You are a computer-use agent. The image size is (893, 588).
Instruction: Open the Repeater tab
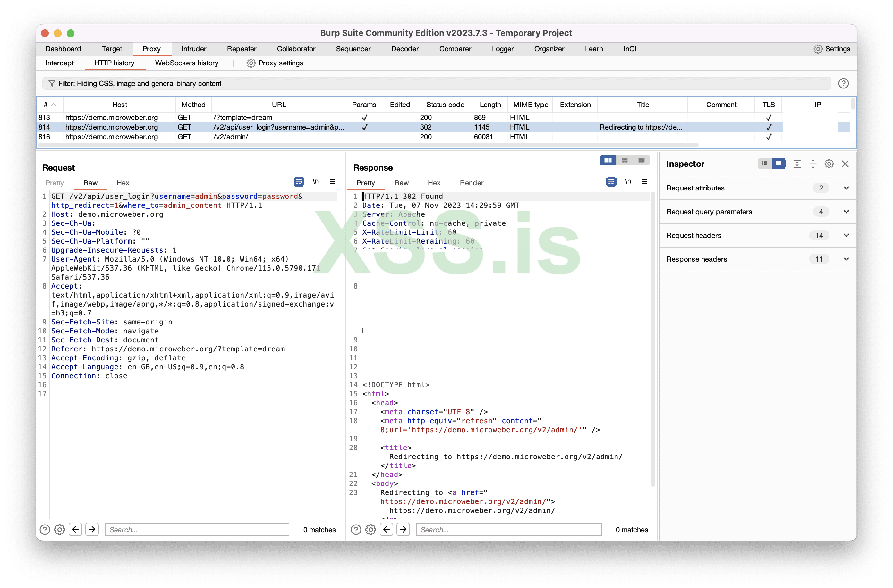(x=241, y=49)
